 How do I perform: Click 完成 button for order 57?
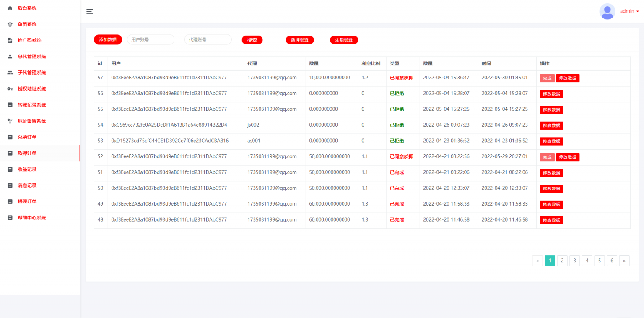pyautogui.click(x=547, y=78)
